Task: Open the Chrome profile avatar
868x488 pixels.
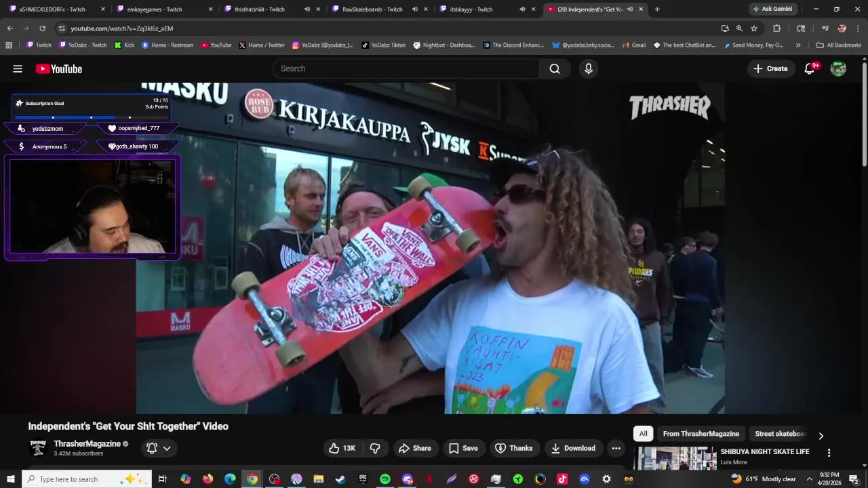Action: pyautogui.click(x=842, y=28)
